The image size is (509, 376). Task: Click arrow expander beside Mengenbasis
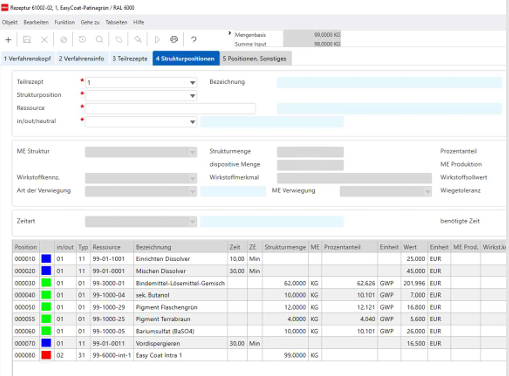tap(230, 33)
